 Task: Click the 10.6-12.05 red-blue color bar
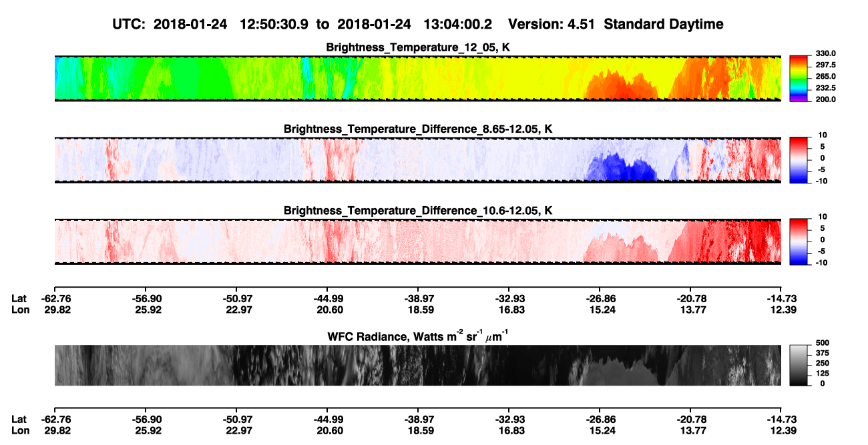tap(799, 242)
